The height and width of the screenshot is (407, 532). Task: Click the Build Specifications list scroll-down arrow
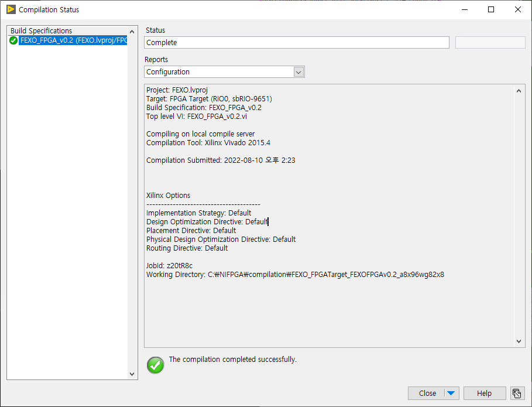(132, 374)
